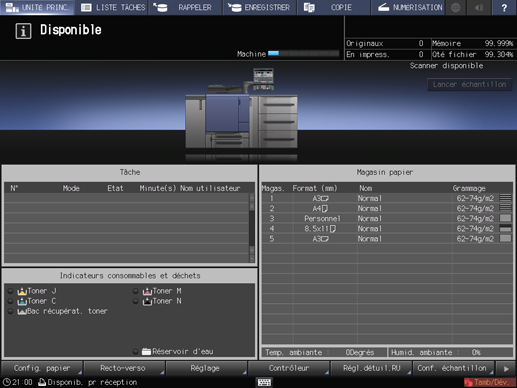Click the Toner C cyan icon
The height and width of the screenshot is (388, 517).
(x=22, y=301)
